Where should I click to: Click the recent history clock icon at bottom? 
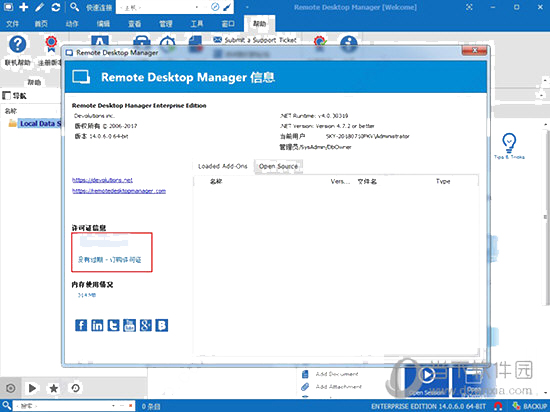tap(75, 388)
